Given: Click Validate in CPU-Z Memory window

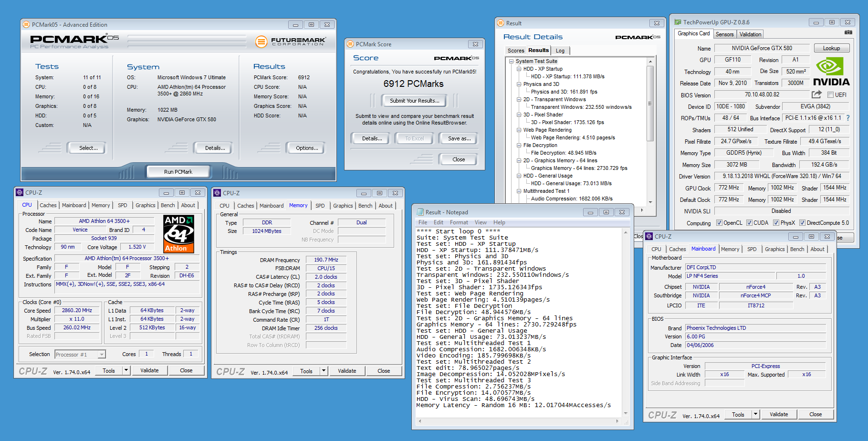Looking at the screenshot, I should [347, 371].
